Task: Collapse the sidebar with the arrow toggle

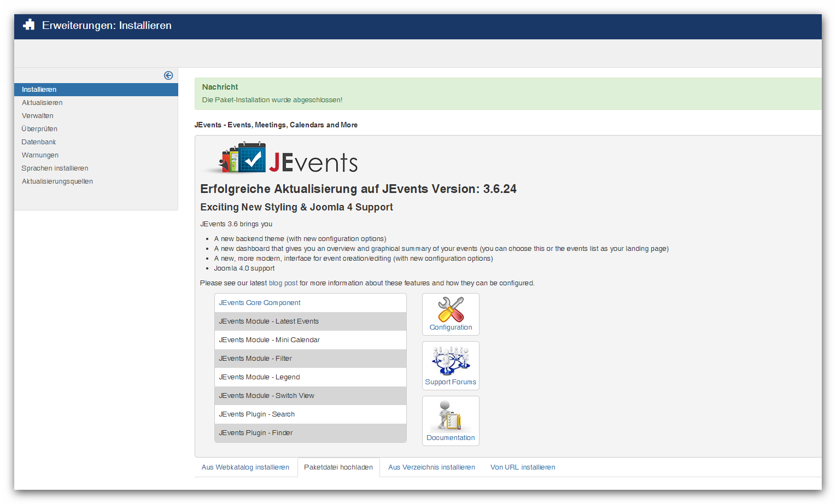Action: pyautogui.click(x=168, y=75)
